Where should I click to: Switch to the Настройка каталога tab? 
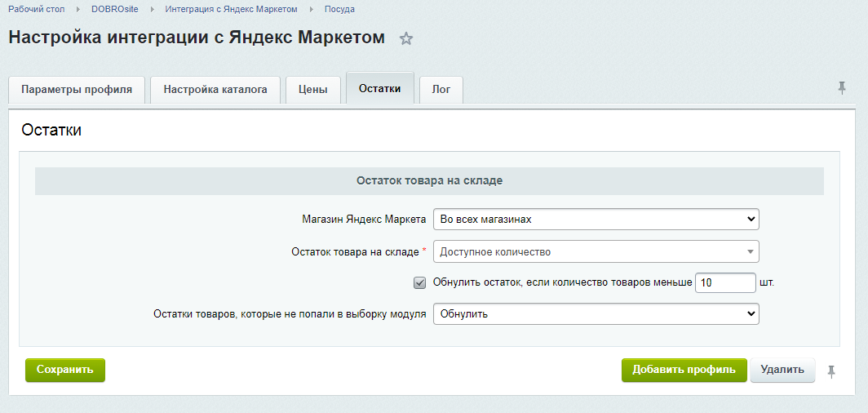215,90
